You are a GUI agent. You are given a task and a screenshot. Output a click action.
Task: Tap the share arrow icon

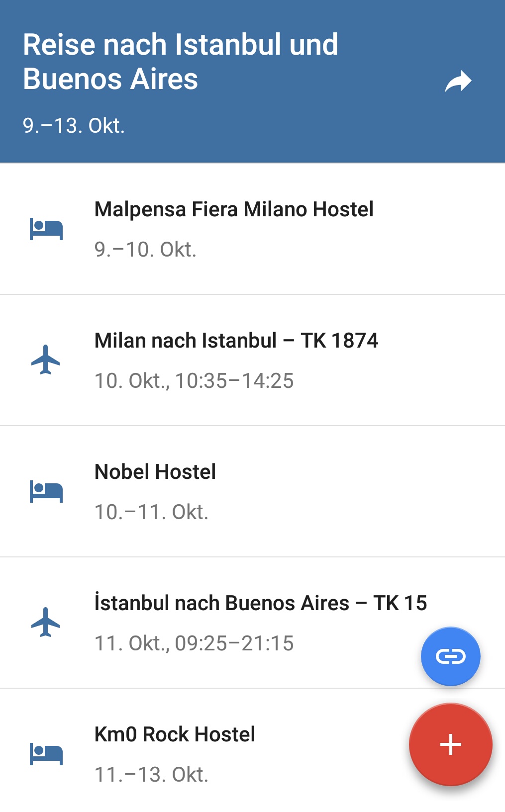point(458,82)
